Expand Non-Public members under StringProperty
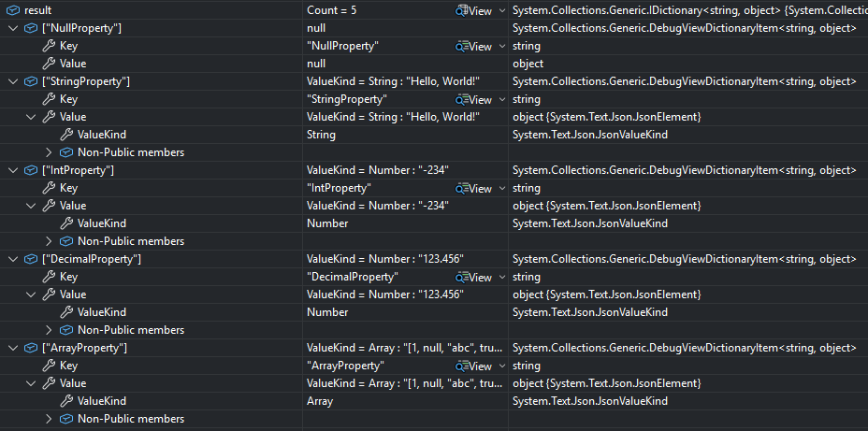This screenshot has height=431, width=868. [49, 152]
